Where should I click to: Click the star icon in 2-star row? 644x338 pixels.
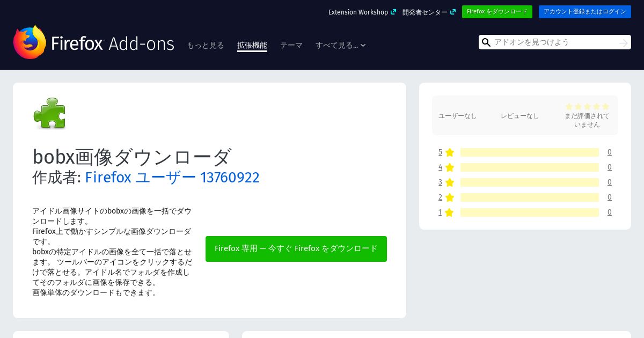(x=450, y=197)
